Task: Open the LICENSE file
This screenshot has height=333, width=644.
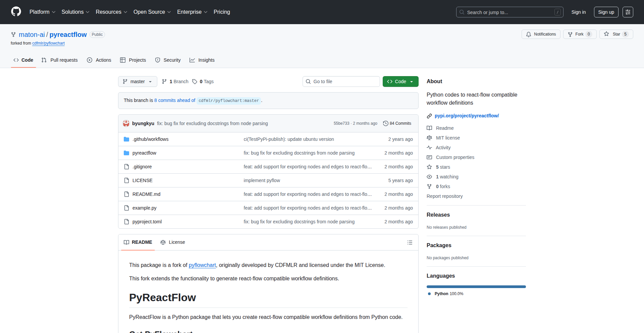Action: pos(142,180)
